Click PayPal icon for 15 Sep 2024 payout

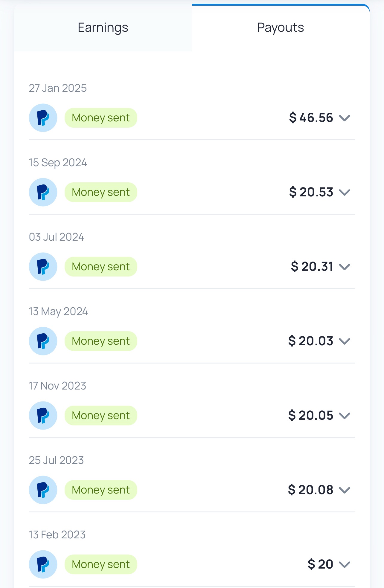click(x=43, y=192)
